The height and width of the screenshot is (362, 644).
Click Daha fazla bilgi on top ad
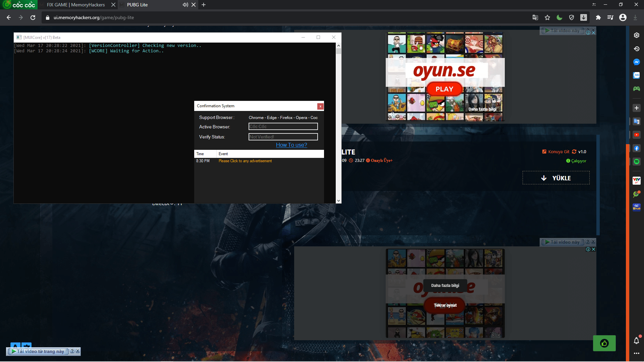[482, 109]
